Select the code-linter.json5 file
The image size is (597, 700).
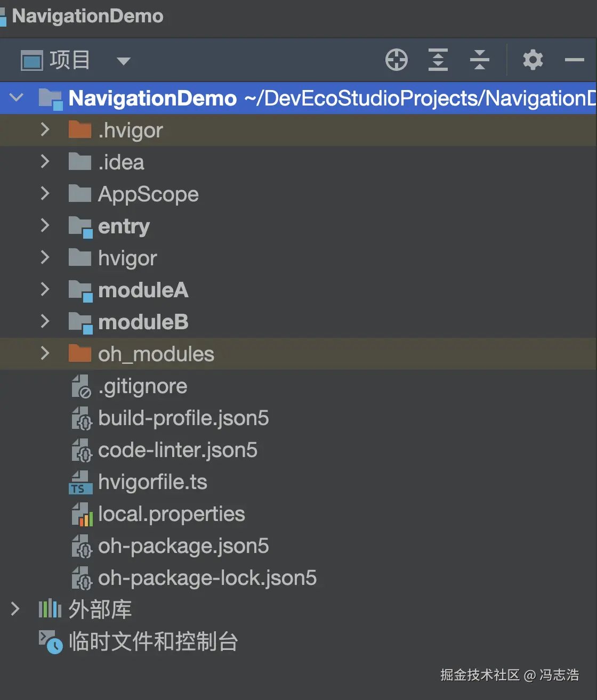[x=178, y=450]
